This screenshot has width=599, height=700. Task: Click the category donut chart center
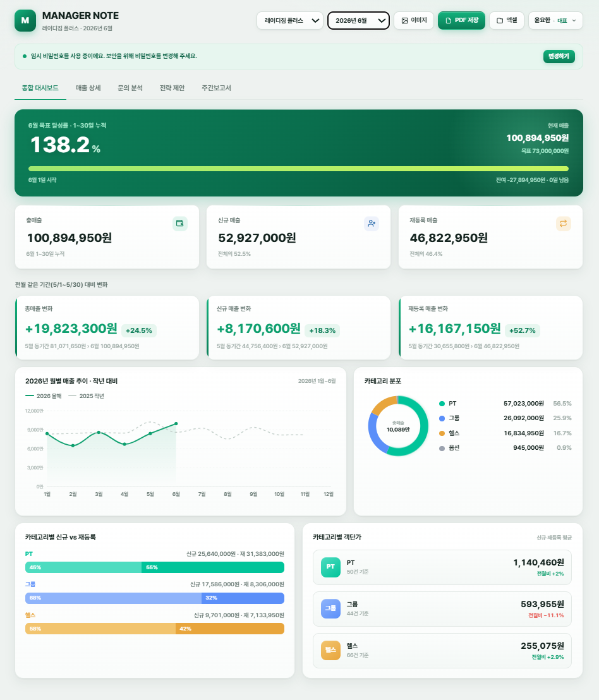[x=398, y=426]
